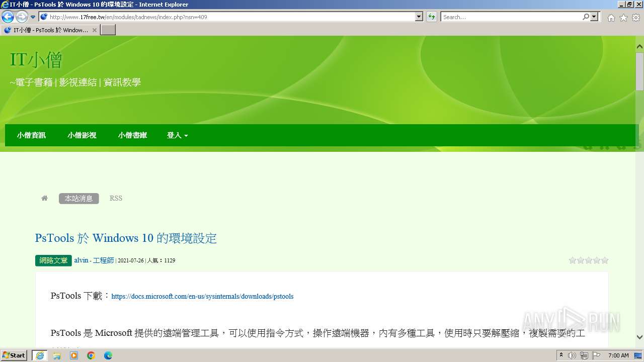644x362 pixels.
Task: Click the home breadcrumb icon
Action: point(44,198)
